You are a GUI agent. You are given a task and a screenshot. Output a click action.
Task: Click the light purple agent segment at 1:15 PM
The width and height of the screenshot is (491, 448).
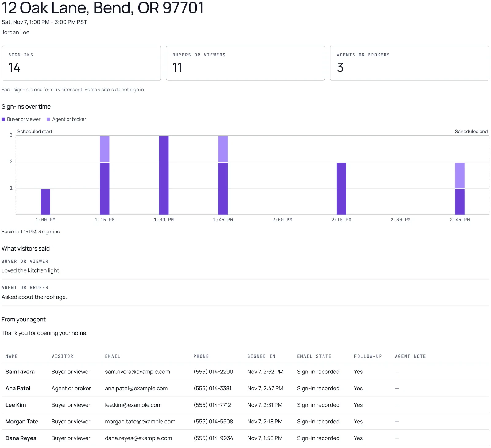tap(105, 149)
